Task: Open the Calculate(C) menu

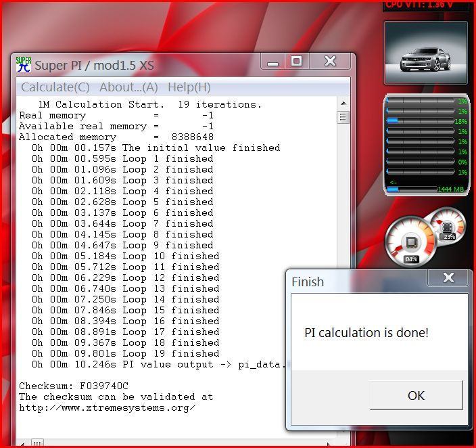Action: pos(55,87)
